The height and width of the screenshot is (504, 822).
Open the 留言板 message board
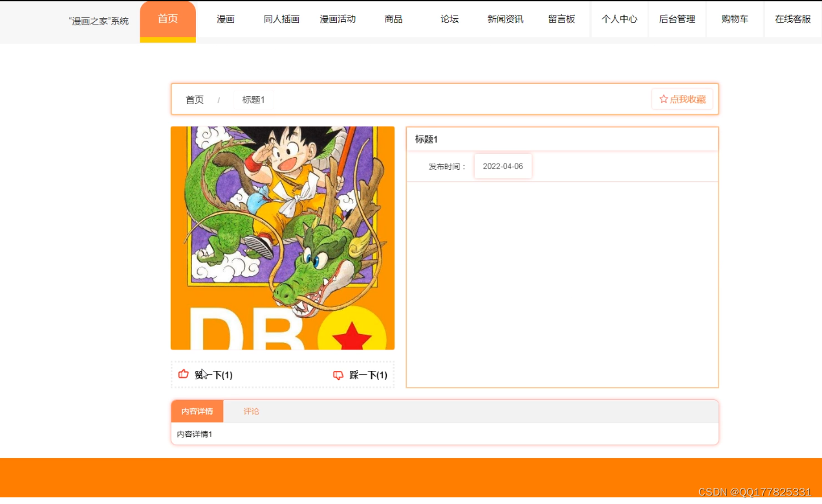click(561, 19)
